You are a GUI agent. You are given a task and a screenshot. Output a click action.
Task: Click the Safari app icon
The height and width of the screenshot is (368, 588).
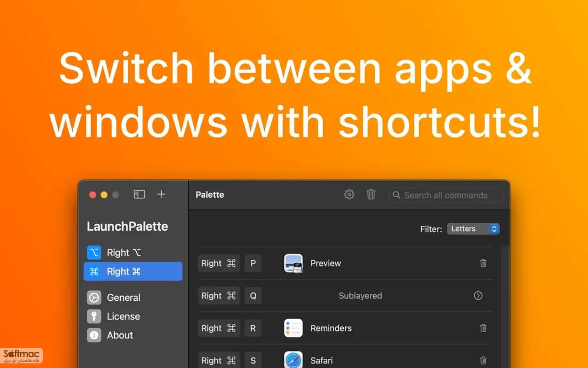click(x=293, y=360)
